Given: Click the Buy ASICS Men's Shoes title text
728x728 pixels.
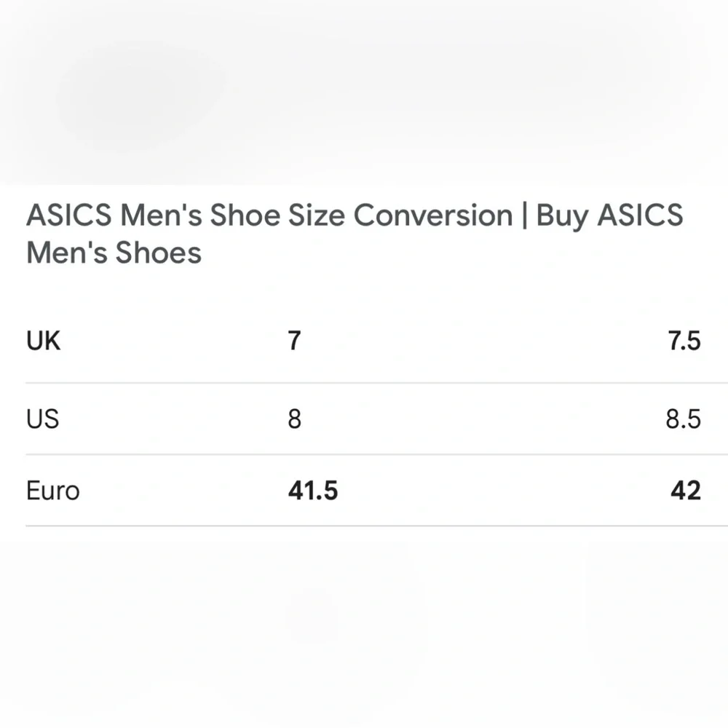Looking at the screenshot, I should tap(355, 234).
